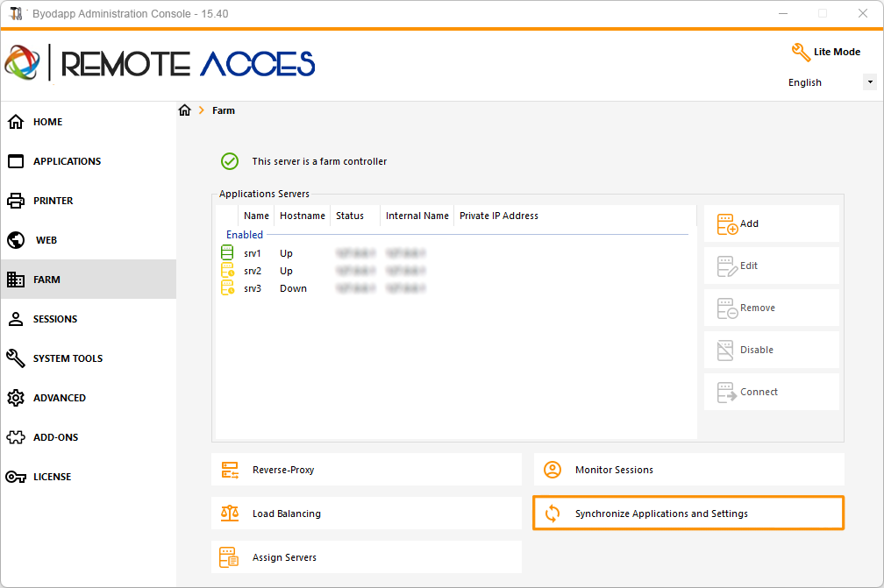This screenshot has width=884, height=588.
Task: Open SYSTEM TOOLS in sidebar
Action: (x=89, y=358)
